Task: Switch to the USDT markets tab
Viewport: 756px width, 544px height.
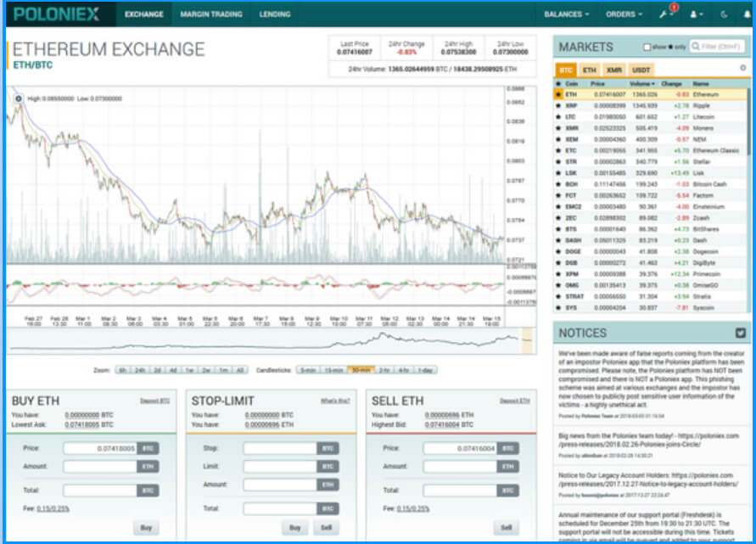Action: (641, 70)
